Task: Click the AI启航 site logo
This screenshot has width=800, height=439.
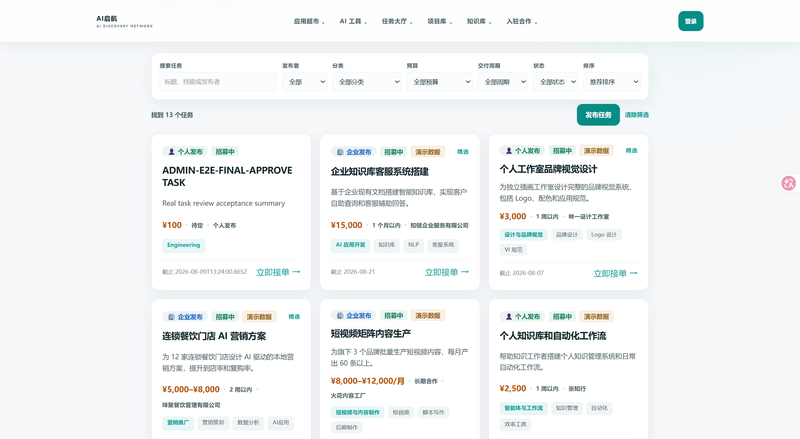Action: click(124, 21)
